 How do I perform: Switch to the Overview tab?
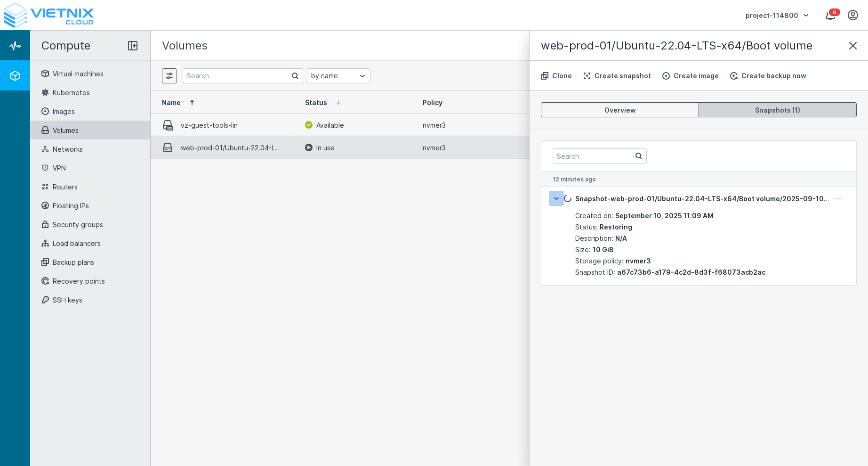coord(619,110)
